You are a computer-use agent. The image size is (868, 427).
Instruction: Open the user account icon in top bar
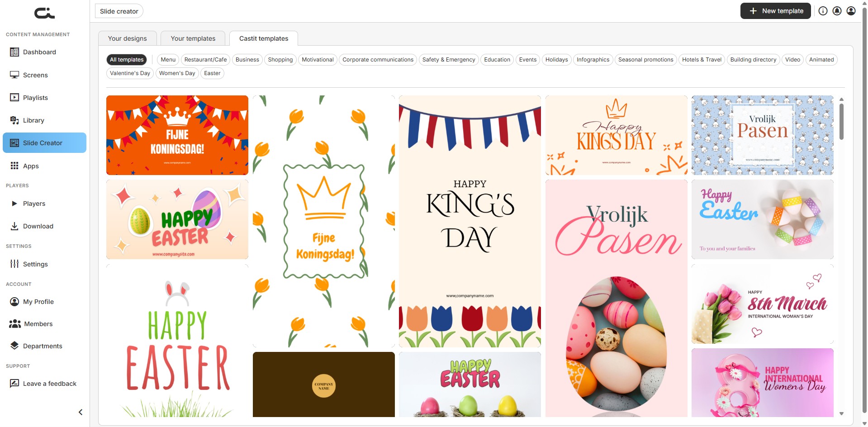pyautogui.click(x=851, y=11)
